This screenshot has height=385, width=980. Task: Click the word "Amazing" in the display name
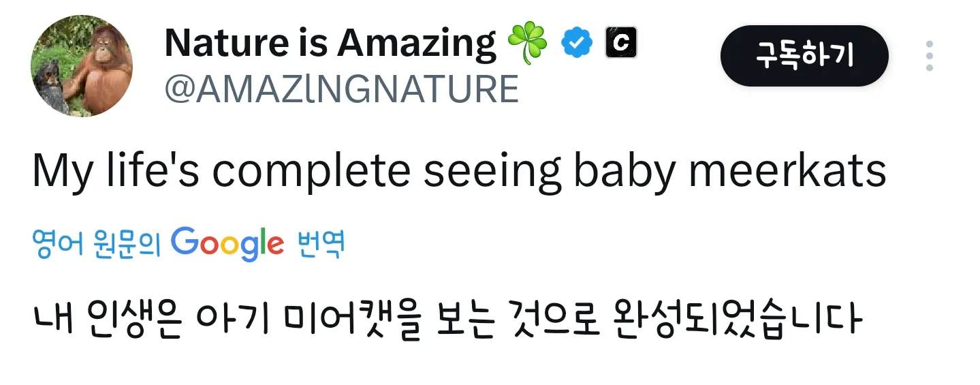point(417,44)
